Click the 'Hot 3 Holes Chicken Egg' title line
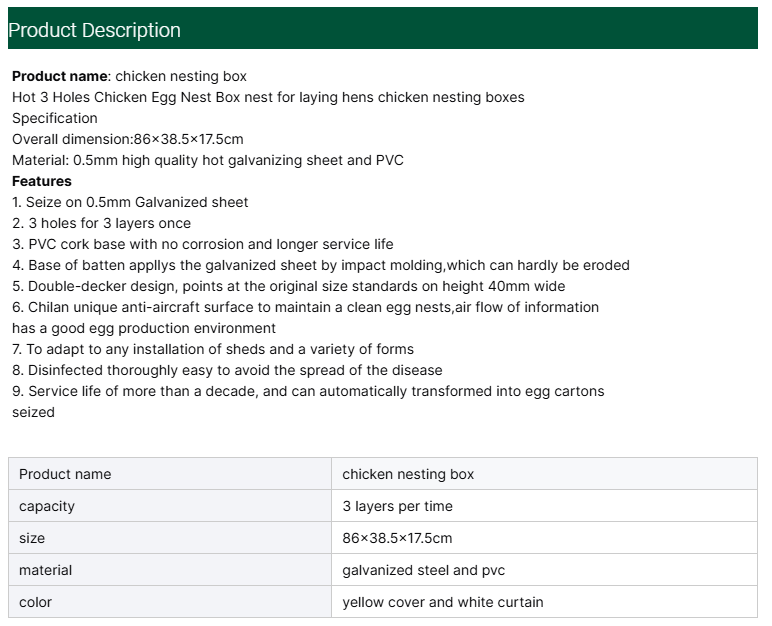772x626 pixels. click(x=268, y=97)
